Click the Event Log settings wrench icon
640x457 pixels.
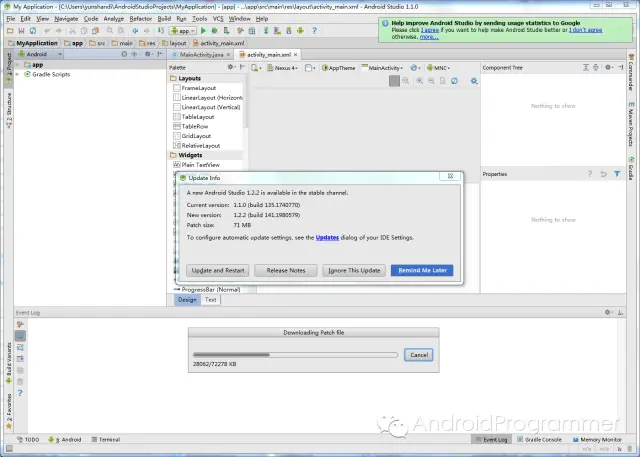click(20, 324)
